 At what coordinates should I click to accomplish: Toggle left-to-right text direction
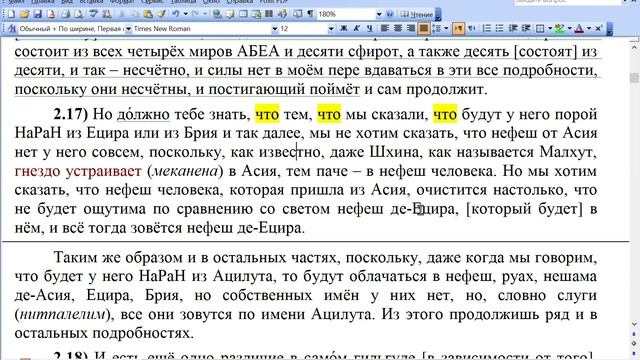pos(458,28)
